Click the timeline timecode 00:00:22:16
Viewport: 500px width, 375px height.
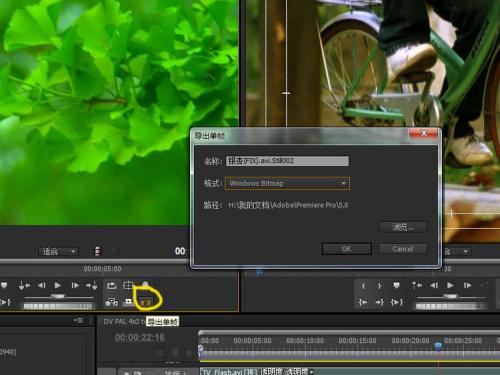coord(140,338)
